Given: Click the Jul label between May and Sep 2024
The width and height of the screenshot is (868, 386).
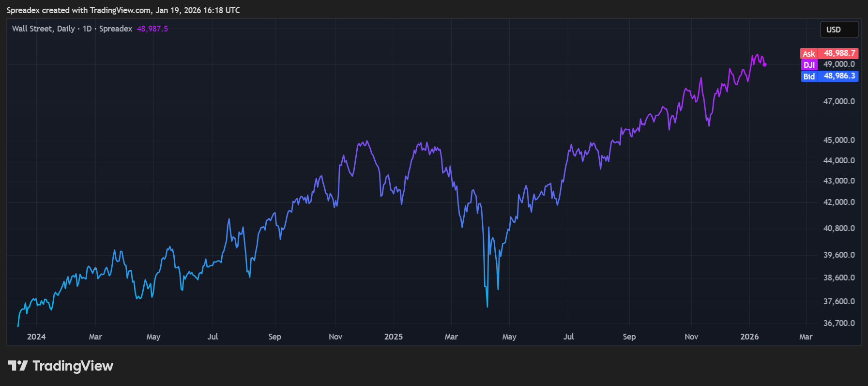Looking at the screenshot, I should pos(213,337).
